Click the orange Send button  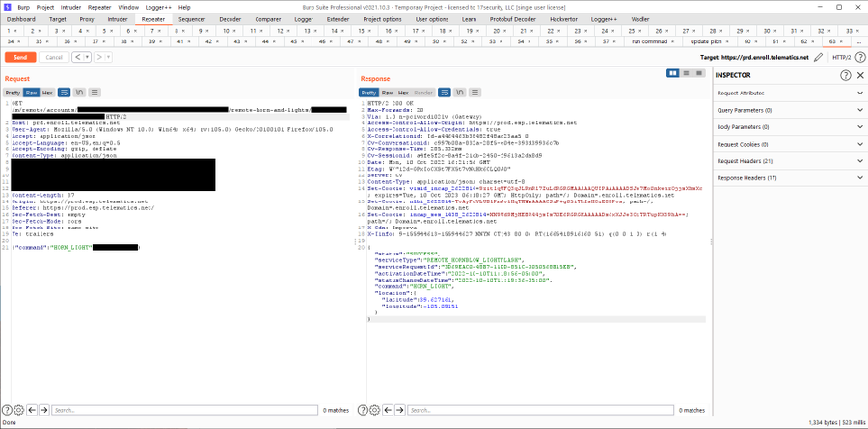(x=19, y=57)
